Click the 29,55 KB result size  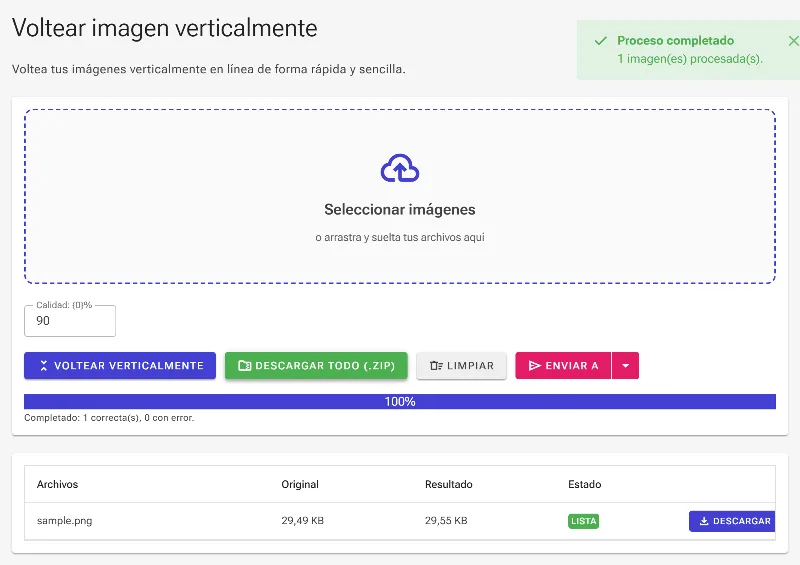pyautogui.click(x=446, y=521)
